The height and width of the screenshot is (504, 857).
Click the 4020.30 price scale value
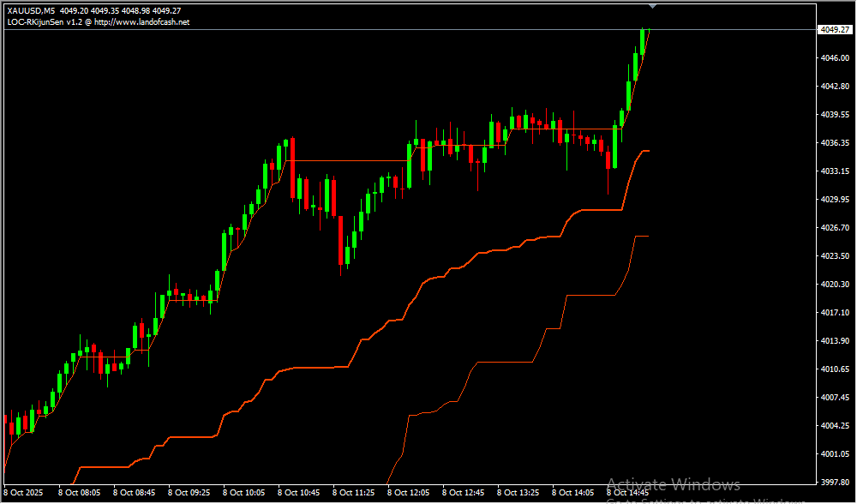tap(833, 284)
